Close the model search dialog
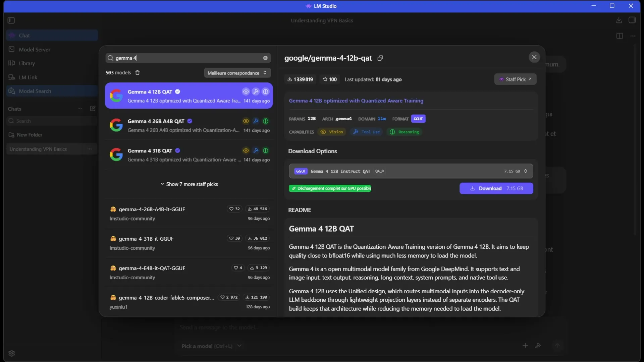The image size is (644, 362). coord(534,57)
